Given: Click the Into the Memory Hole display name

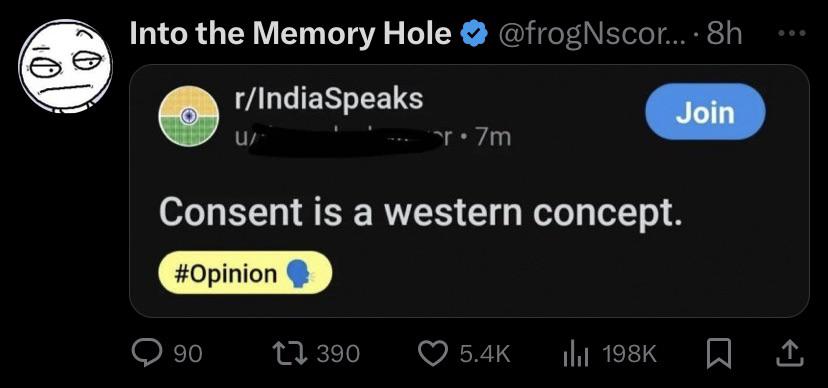Looking at the screenshot, I should (x=290, y=33).
